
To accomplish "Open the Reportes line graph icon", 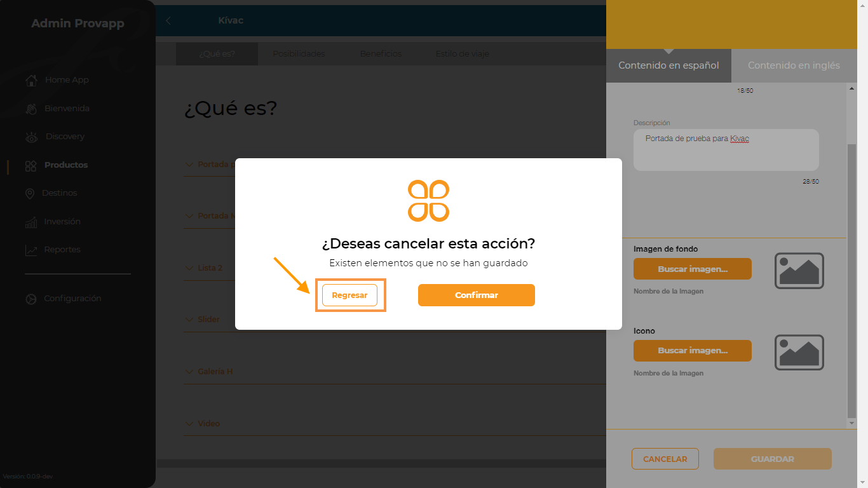I will [x=31, y=250].
